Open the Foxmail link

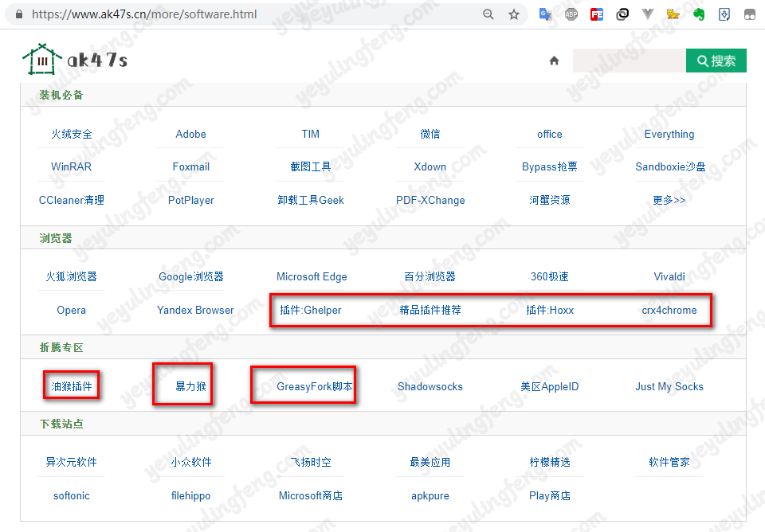coord(190,166)
